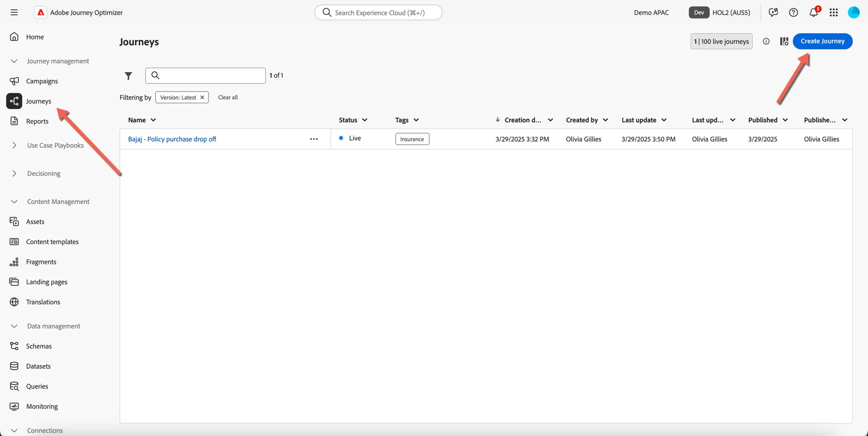The width and height of the screenshot is (868, 436).
Task: Open the Created by column dropdown
Action: (x=605, y=120)
